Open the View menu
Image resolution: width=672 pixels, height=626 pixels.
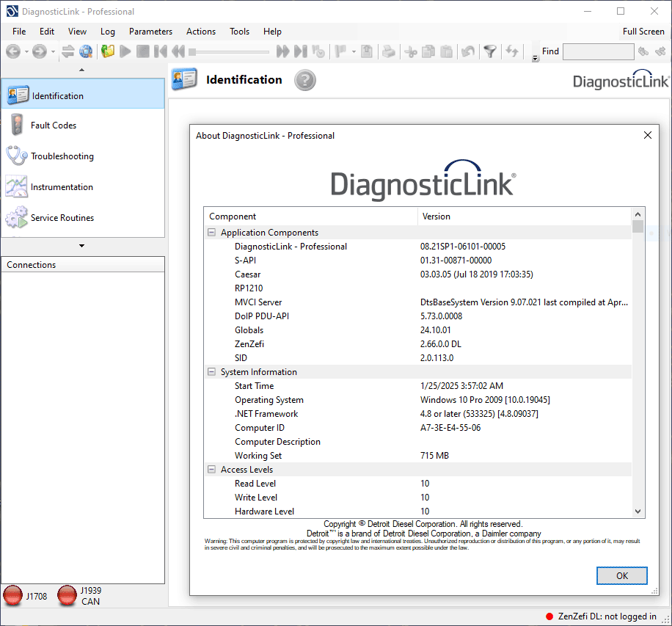tap(77, 32)
